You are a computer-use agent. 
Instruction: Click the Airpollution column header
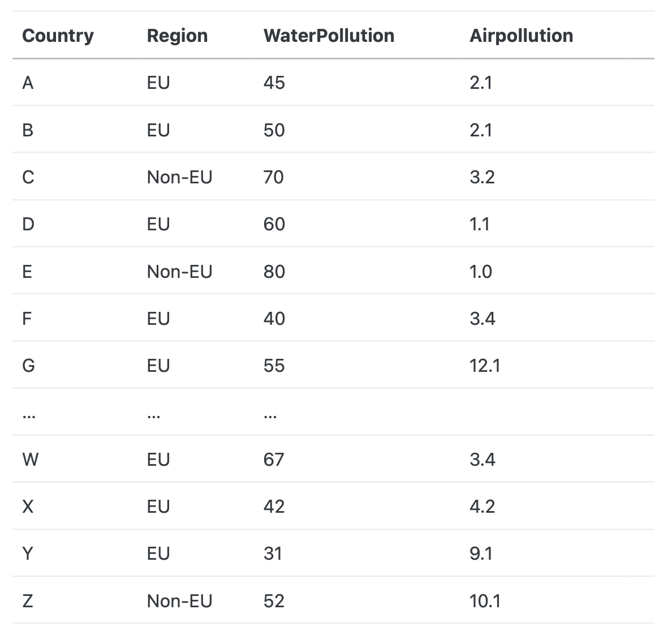click(521, 36)
